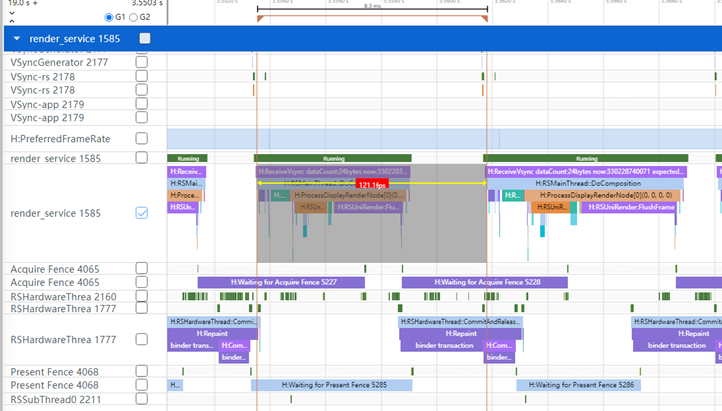Viewport: 722px width, 411px height.
Task: Select the G1 radio button
Action: (110, 17)
